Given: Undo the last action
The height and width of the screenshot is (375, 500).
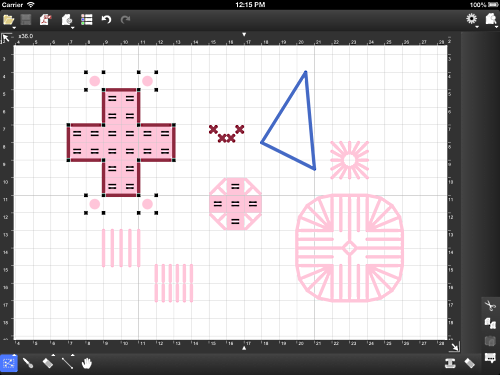Looking at the screenshot, I should (x=106, y=20).
